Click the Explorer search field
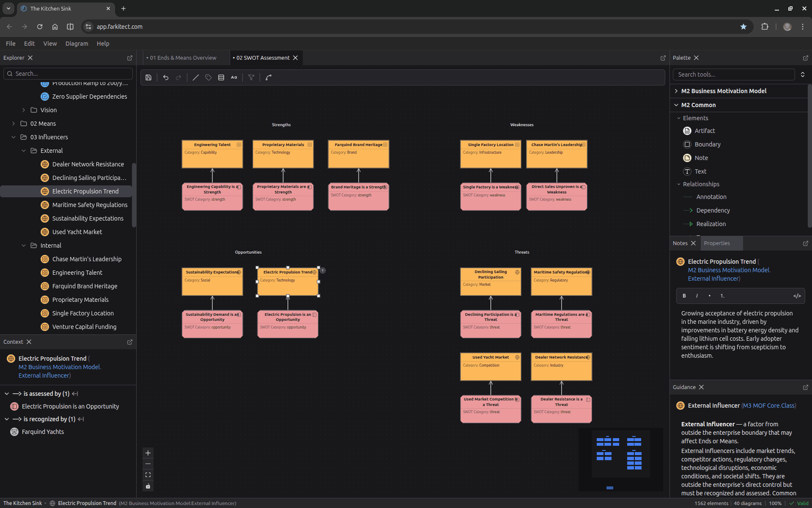Screen dimensions: 812x508 68,74
